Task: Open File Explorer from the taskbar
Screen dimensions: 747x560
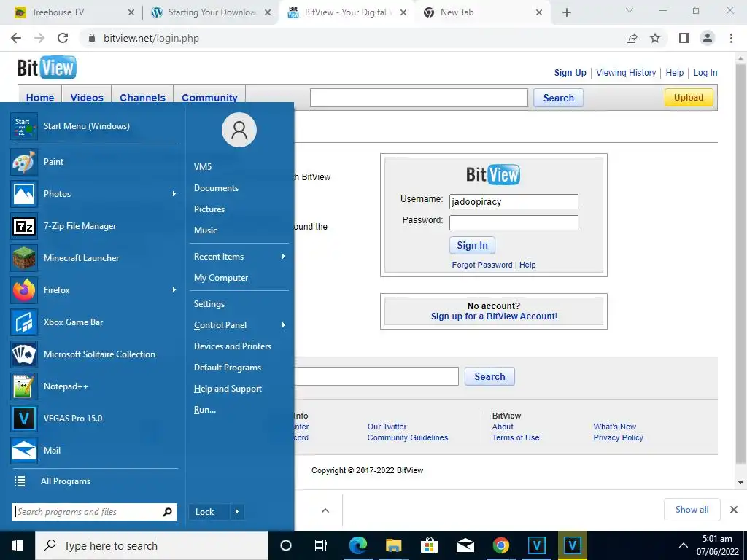Action: pos(393,545)
